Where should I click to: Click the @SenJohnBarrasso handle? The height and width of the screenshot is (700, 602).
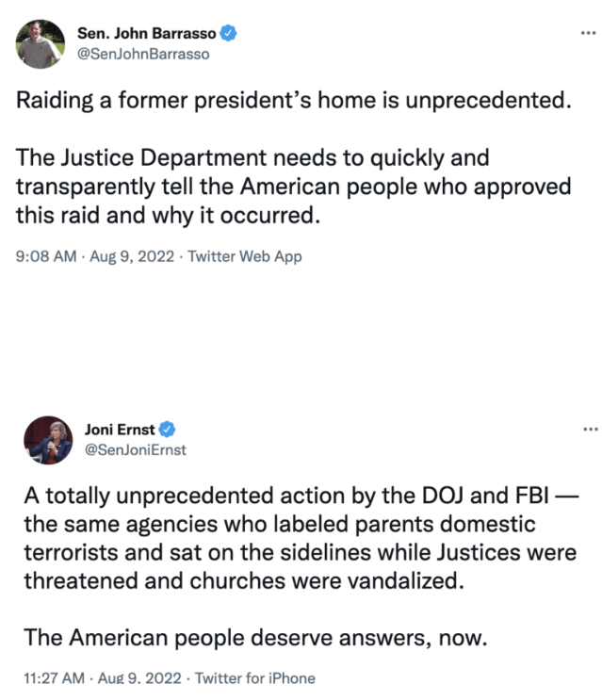pos(143,54)
